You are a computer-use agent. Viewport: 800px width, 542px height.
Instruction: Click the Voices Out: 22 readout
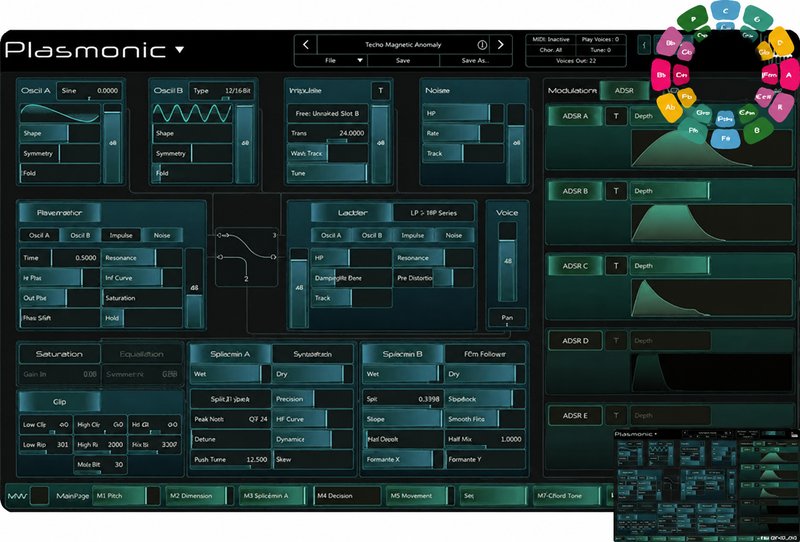[576, 61]
